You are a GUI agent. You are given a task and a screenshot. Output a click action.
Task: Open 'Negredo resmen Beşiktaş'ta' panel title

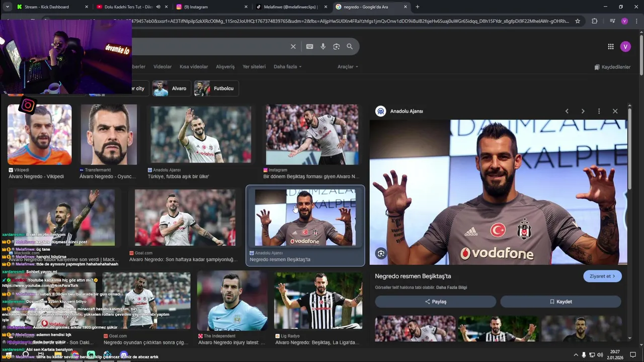(x=413, y=276)
